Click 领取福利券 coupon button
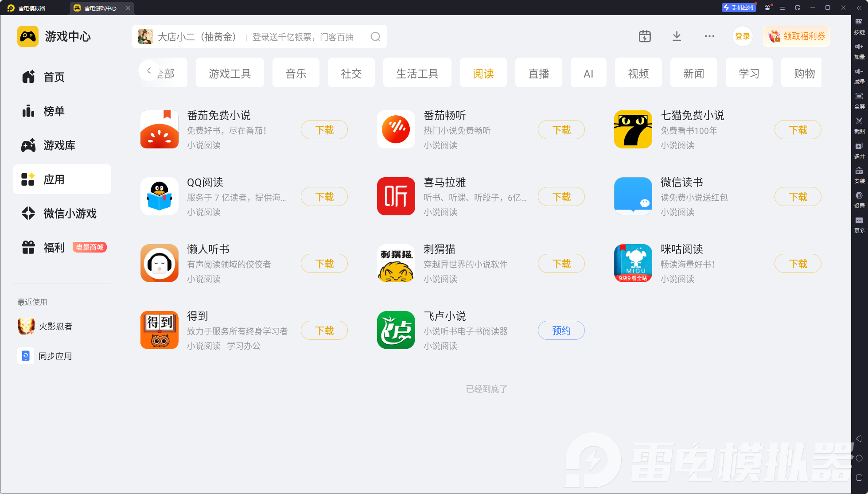 click(x=797, y=36)
